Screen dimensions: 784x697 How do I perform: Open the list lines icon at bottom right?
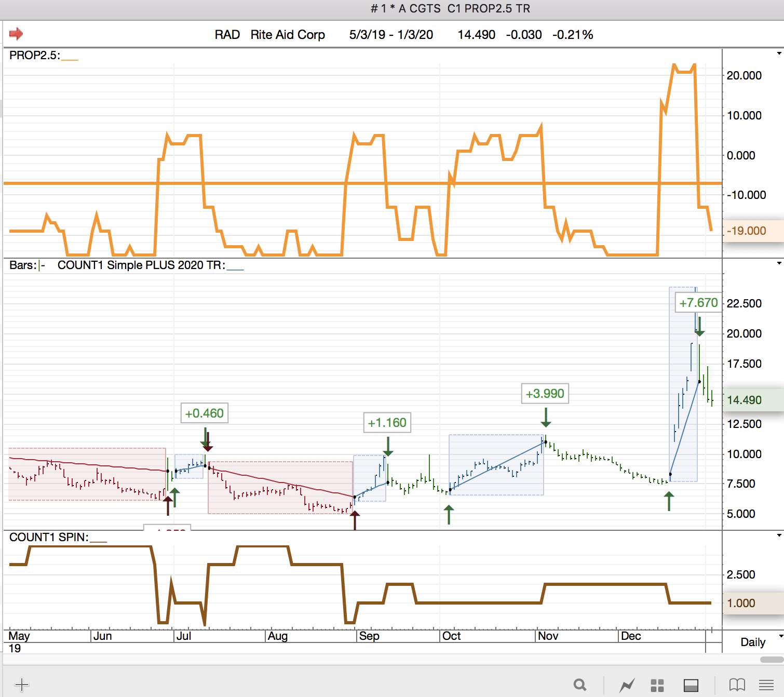tap(766, 685)
